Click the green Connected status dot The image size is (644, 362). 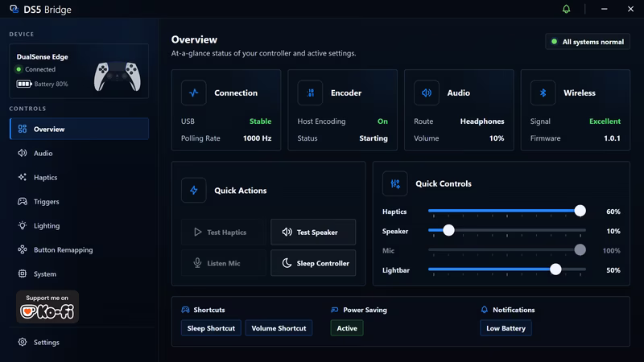19,69
